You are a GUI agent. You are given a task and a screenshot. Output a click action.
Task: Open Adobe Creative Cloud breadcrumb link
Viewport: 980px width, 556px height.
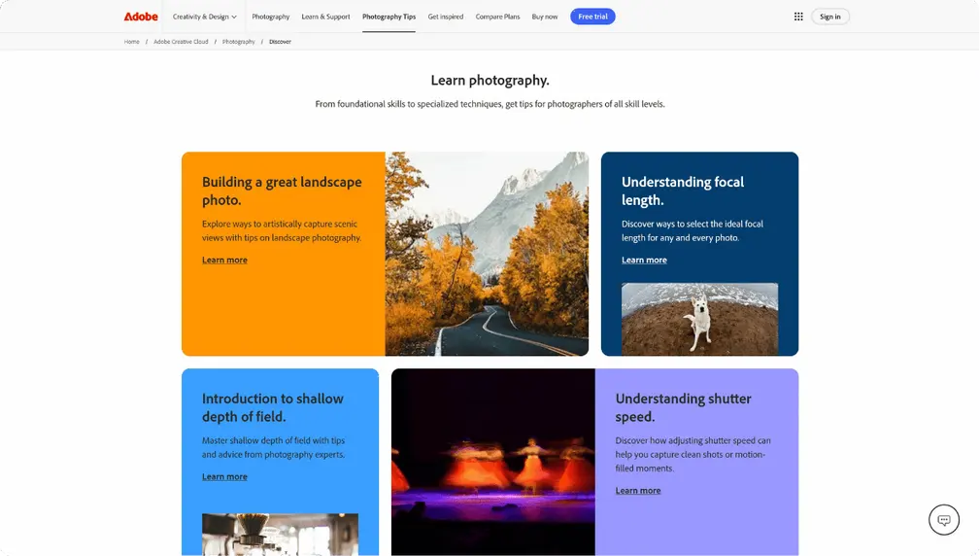click(180, 42)
